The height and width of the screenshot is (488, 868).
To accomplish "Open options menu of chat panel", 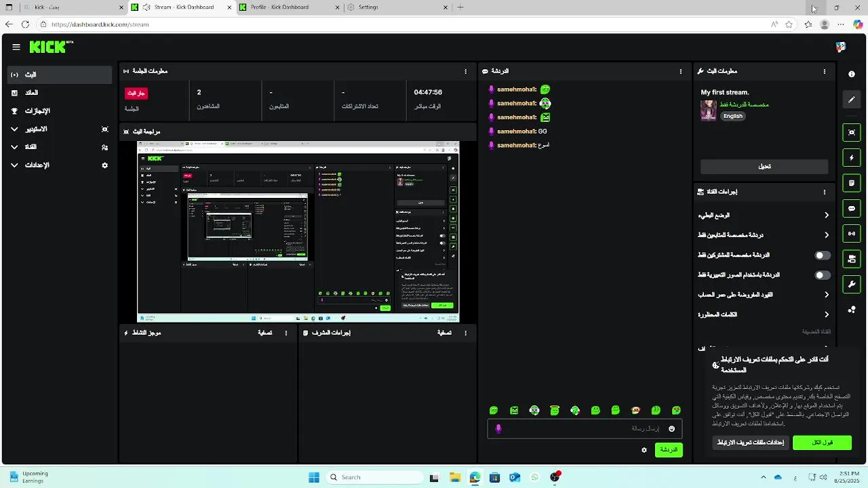I will [681, 71].
